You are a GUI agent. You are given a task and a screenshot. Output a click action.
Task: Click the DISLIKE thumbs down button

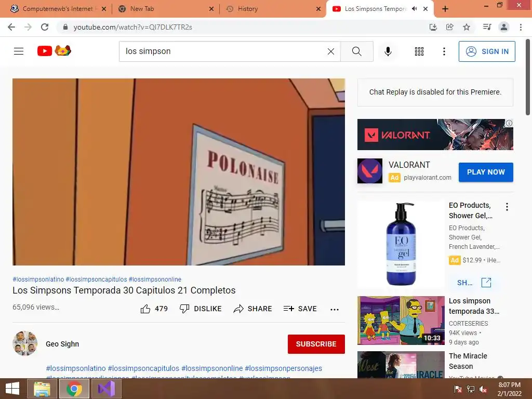coord(201,309)
